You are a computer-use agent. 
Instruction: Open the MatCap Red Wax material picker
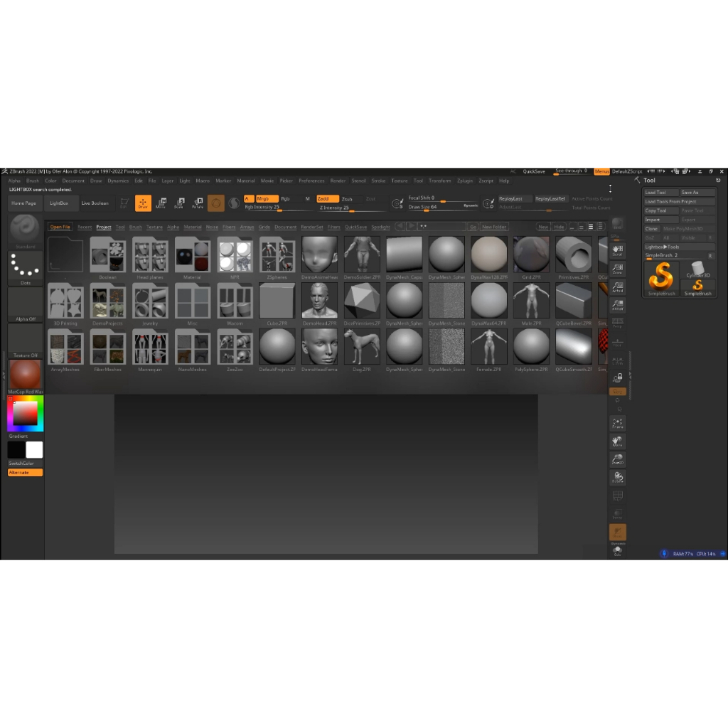tap(25, 377)
